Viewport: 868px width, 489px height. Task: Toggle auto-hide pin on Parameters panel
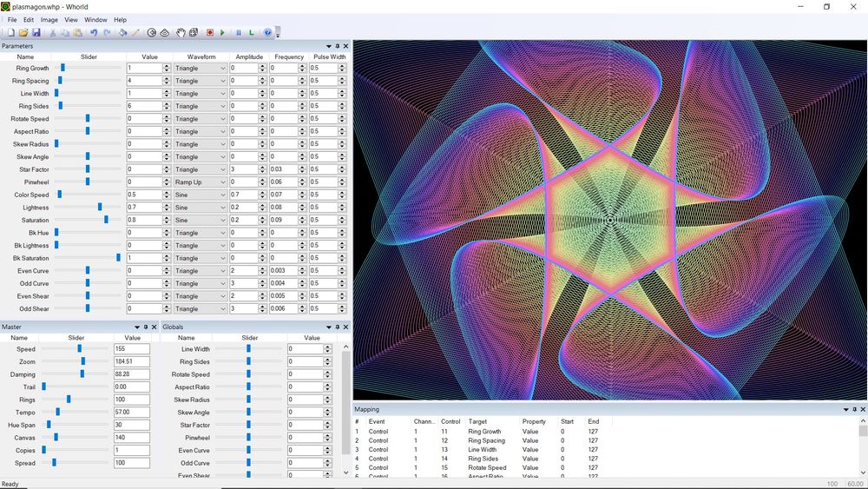[x=338, y=46]
